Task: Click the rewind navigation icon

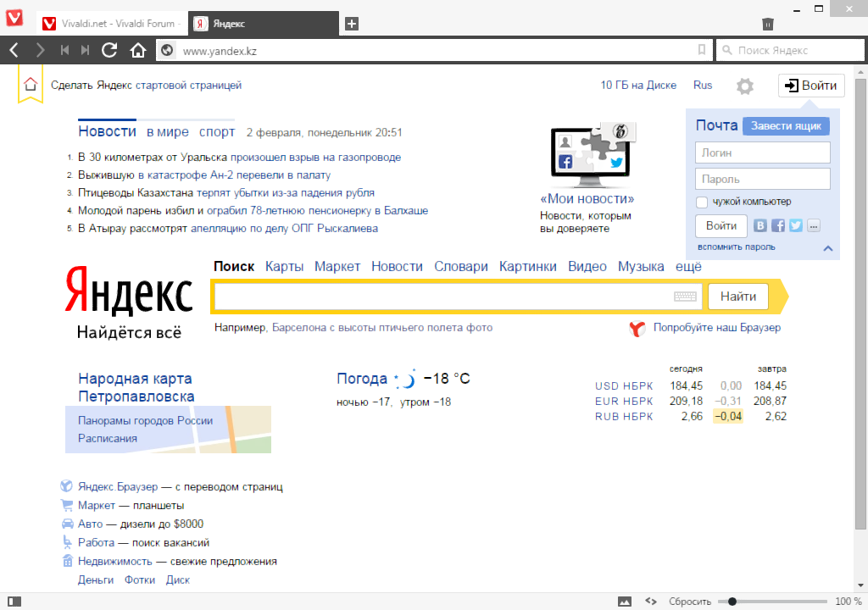Action: [64, 50]
